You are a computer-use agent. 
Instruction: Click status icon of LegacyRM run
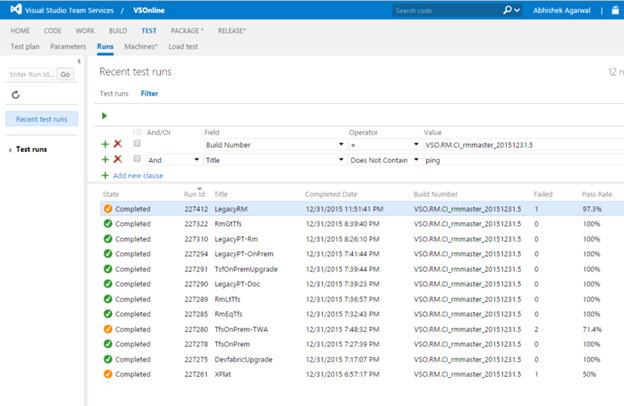pos(108,209)
